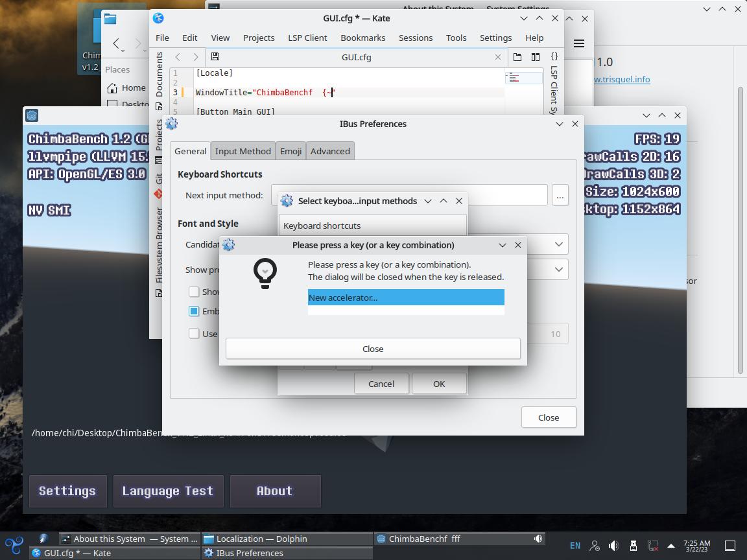
Task: Toggle the 'Use...' checkbox in IBus Preferences
Action: click(194, 333)
